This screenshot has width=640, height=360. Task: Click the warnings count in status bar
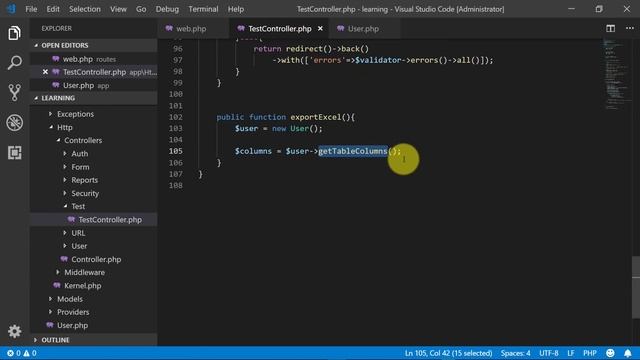pyautogui.click(x=30, y=353)
